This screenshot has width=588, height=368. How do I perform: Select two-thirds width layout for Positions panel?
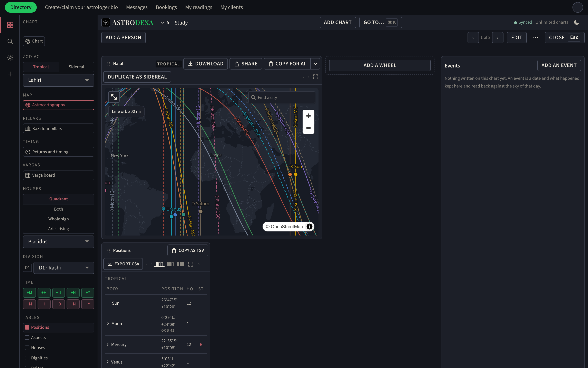click(170, 264)
